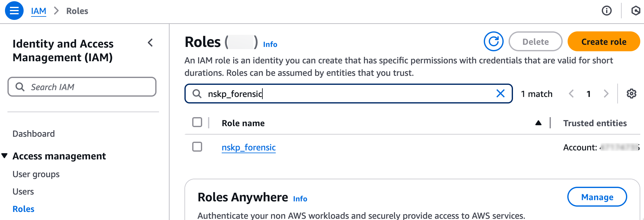
Task: Go to previous page of results
Action: 571,94
